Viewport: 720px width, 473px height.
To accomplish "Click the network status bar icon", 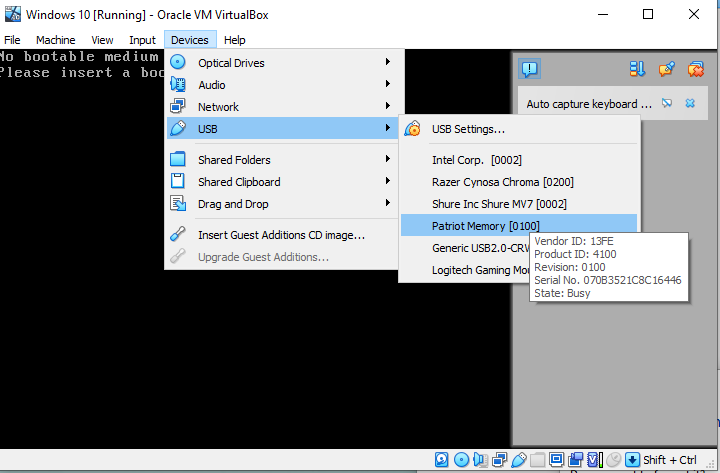I will click(x=499, y=460).
